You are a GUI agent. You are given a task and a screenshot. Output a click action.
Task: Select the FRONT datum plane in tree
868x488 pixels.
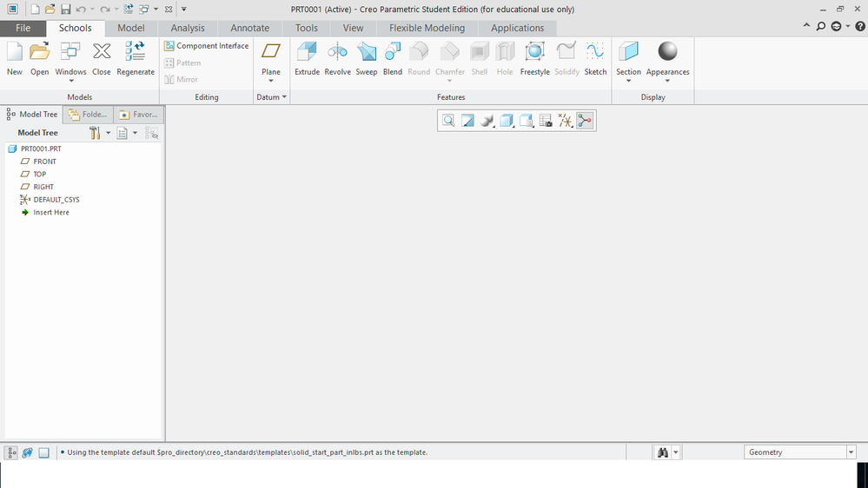(44, 162)
